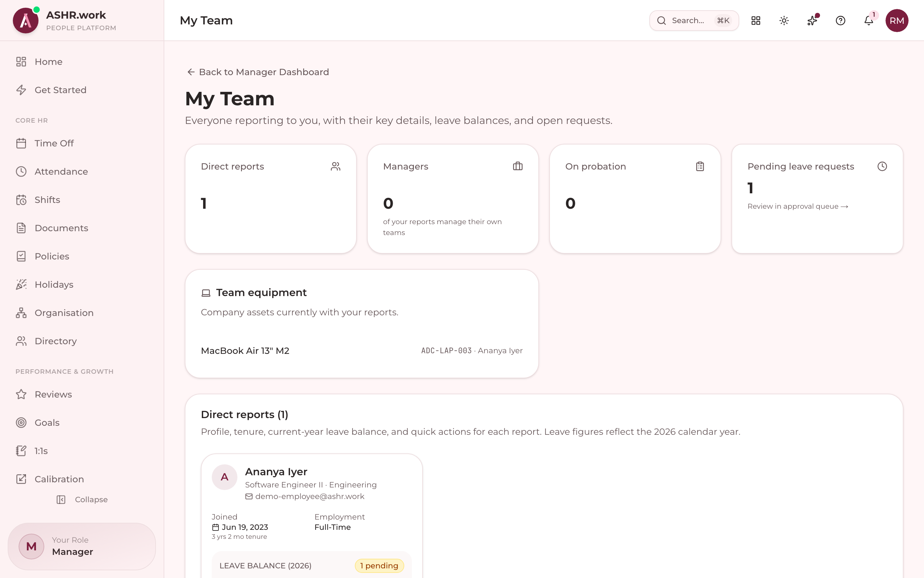Image resolution: width=924 pixels, height=578 pixels.
Task: Click asset tag ADC-LAP-003 · Ananya Iyer
Action: (472, 351)
